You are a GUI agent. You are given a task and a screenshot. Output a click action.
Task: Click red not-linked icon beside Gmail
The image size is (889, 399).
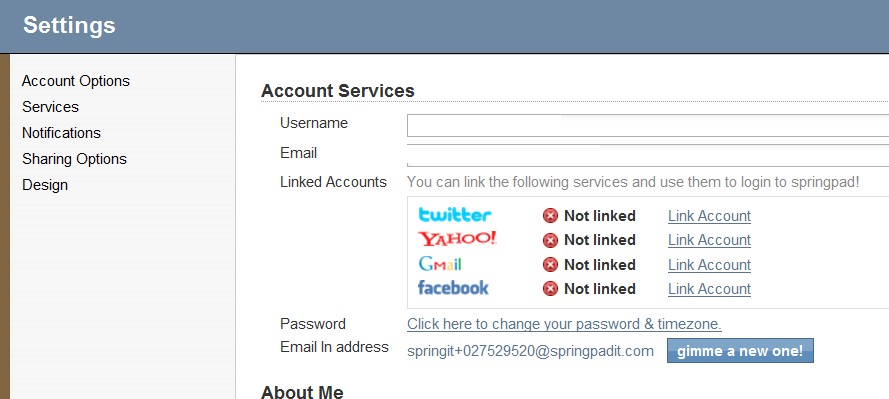tap(550, 265)
